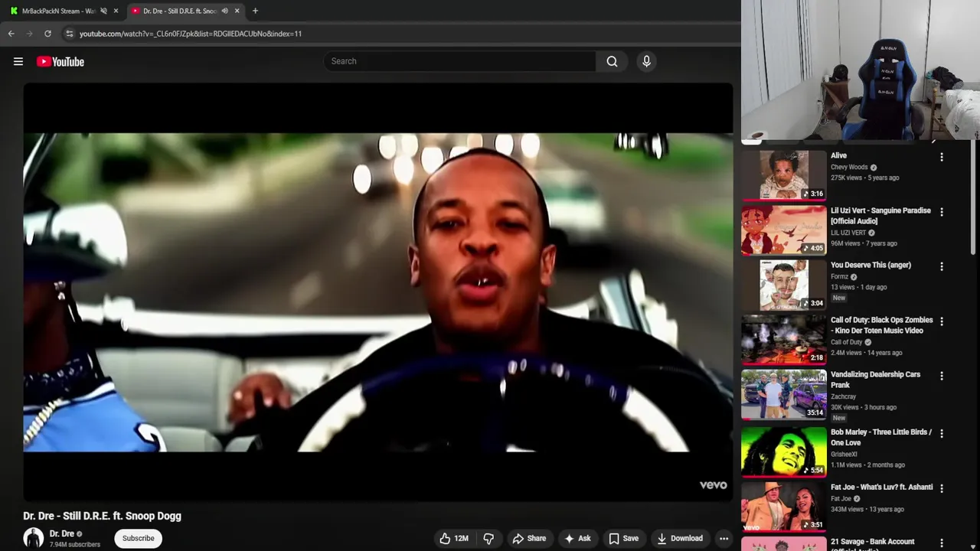
Task: Play the Alive thumbnail by Chevy Woods
Action: (784, 175)
